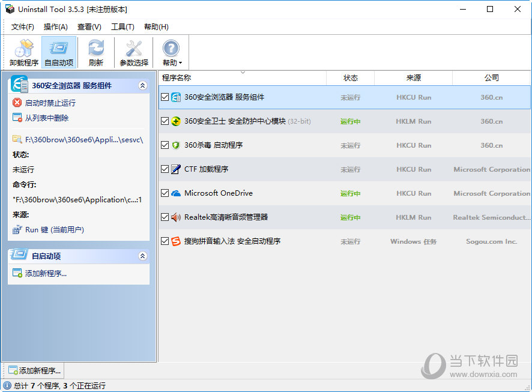The image size is (532, 392).
Task: Open the 帮助(H) menu
Action: tap(156, 27)
